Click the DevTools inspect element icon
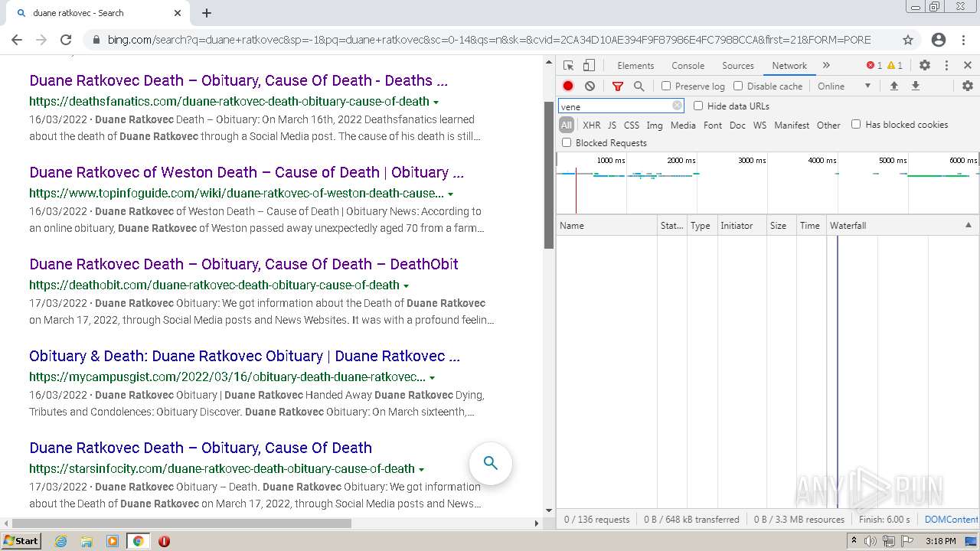Image resolution: width=980 pixels, height=551 pixels. 568,66
